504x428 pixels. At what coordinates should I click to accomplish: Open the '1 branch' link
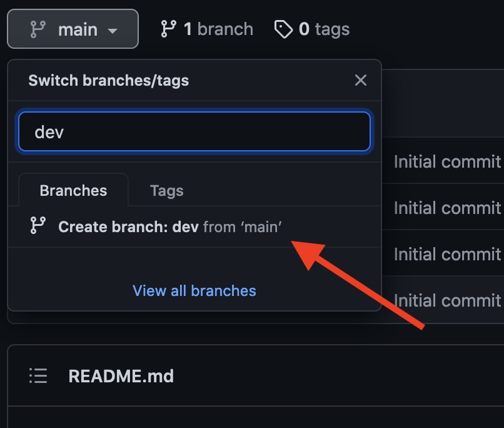206,28
